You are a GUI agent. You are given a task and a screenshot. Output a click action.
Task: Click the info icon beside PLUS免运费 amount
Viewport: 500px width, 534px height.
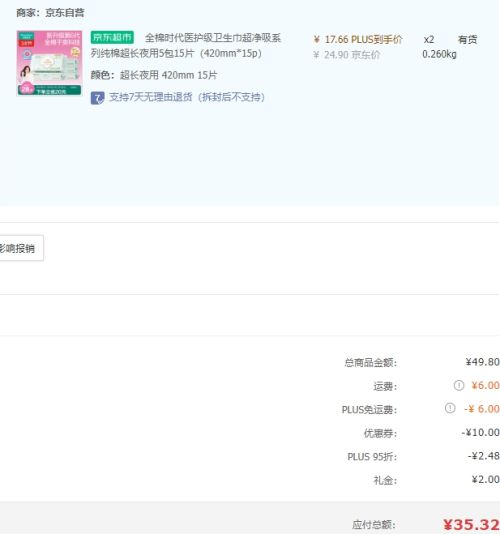450,408
